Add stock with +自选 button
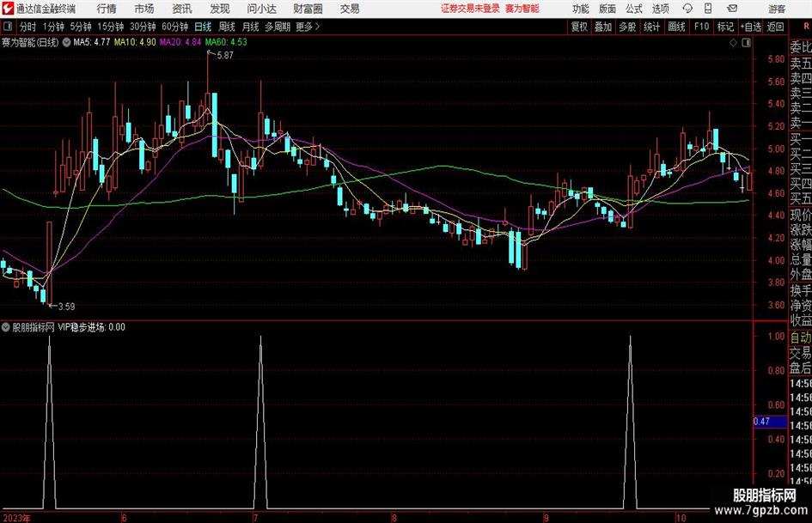The image size is (812, 523). click(751, 27)
